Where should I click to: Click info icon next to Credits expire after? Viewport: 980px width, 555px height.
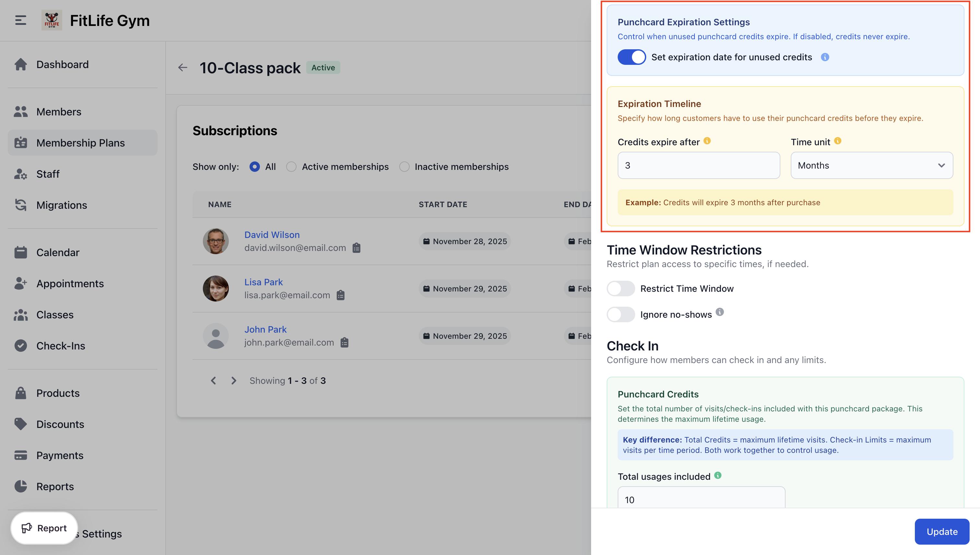(707, 141)
